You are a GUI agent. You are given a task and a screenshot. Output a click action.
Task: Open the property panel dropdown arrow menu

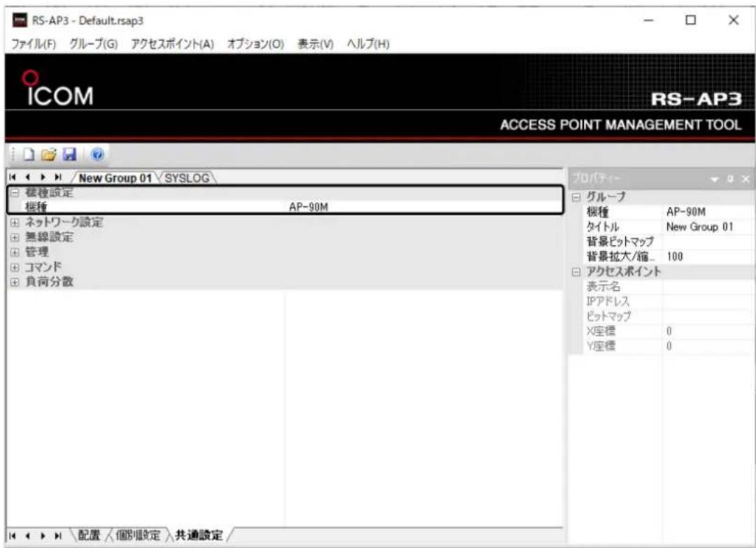point(715,180)
